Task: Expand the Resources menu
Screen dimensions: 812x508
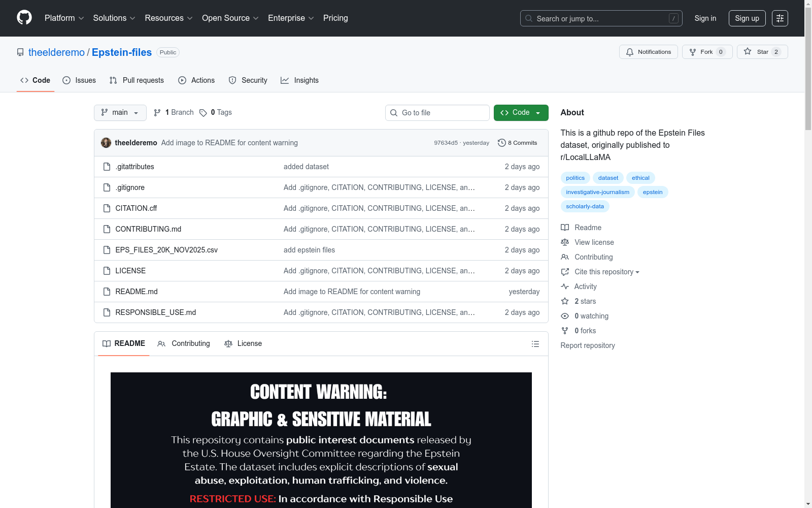Action: pos(168,18)
